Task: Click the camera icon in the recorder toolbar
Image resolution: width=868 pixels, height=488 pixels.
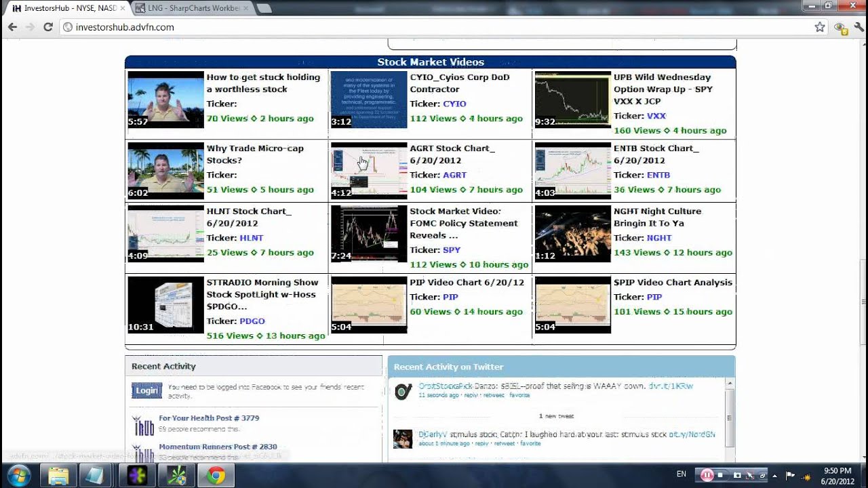Action: (x=737, y=475)
